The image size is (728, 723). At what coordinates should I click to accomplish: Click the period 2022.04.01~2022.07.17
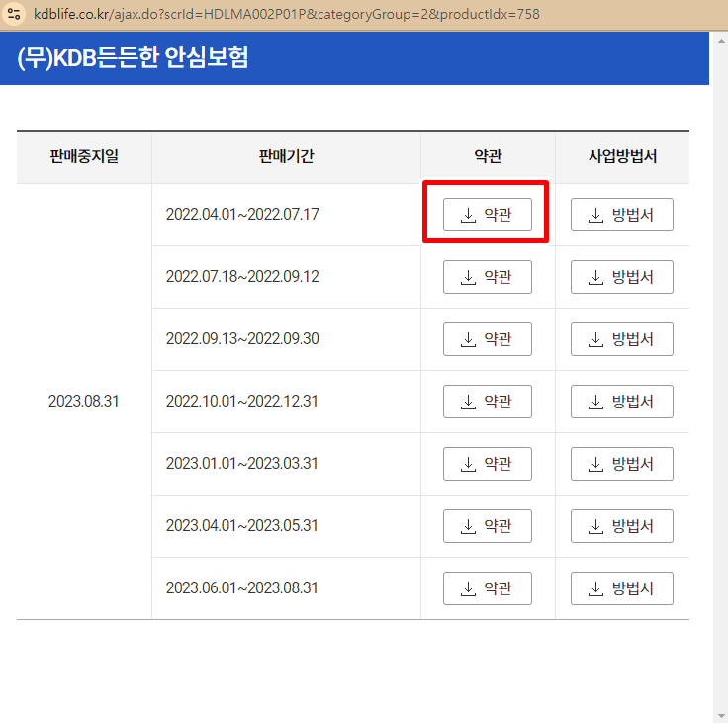[242, 215]
